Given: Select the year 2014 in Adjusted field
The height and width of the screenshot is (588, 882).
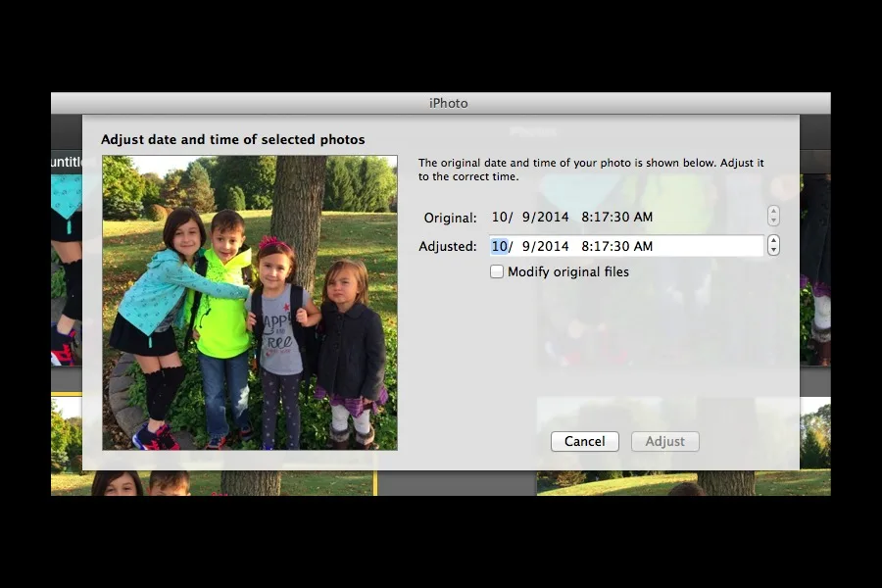Looking at the screenshot, I should point(553,246).
